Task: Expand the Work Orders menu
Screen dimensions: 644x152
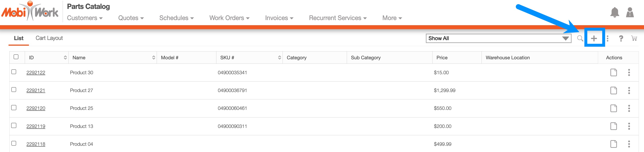Action: (229, 18)
